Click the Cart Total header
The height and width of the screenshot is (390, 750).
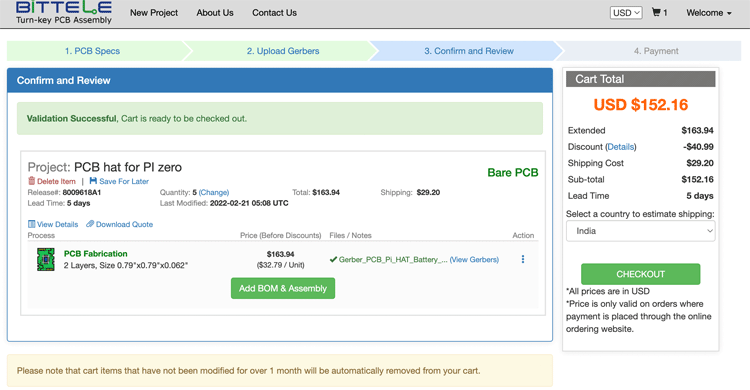640,79
